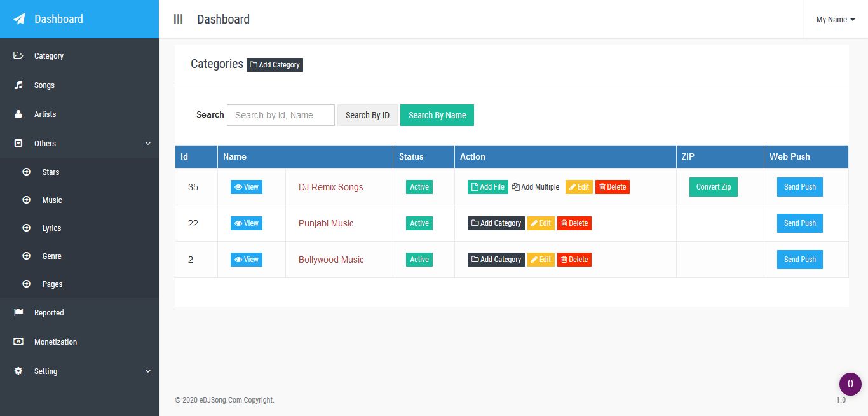This screenshot has height=416, width=868.
Task: Open the Genre submenu item
Action: tap(51, 256)
